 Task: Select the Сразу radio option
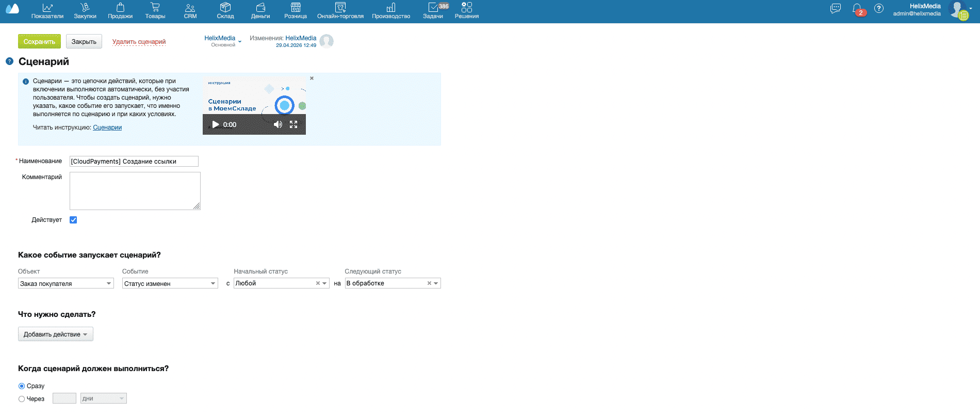click(22, 386)
